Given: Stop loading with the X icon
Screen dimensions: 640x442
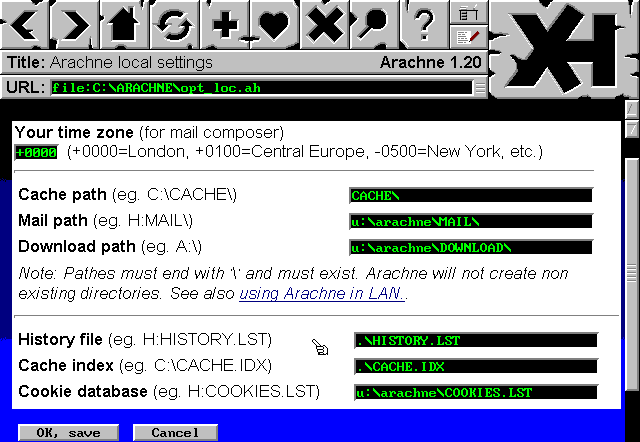Looking at the screenshot, I should coord(325,24).
